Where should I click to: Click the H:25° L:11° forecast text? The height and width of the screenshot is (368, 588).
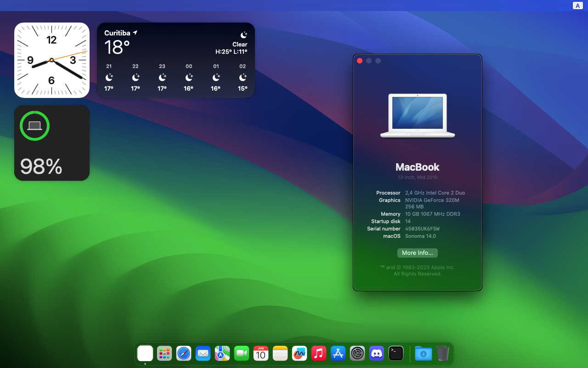(232, 52)
